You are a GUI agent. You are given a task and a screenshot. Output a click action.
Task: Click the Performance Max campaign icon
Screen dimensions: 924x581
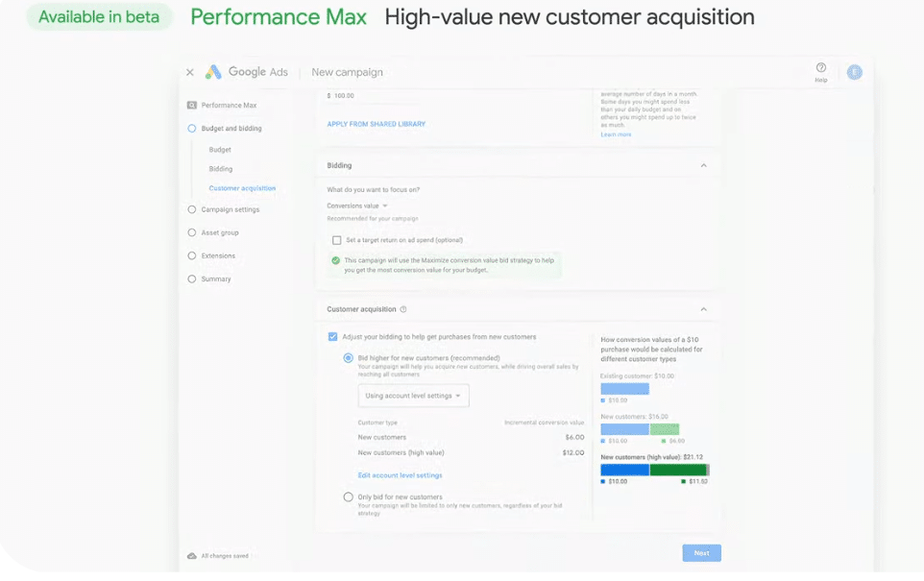click(191, 105)
